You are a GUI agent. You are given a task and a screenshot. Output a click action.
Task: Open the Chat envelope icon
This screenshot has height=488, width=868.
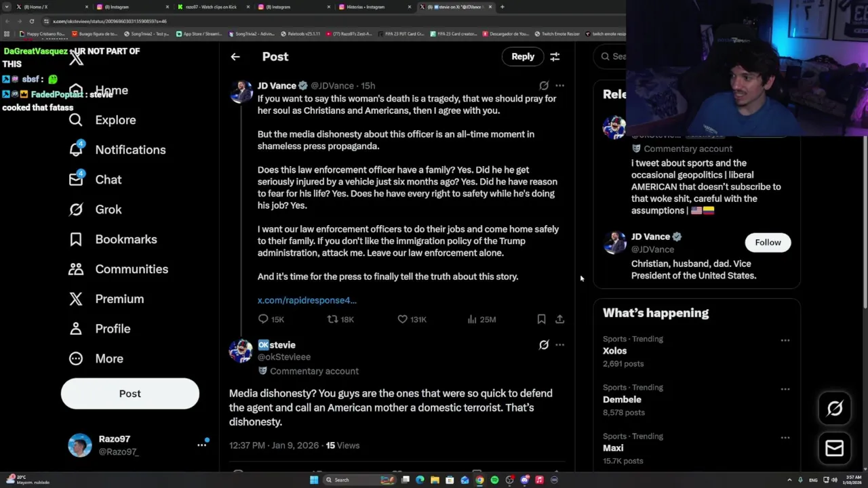tap(76, 180)
